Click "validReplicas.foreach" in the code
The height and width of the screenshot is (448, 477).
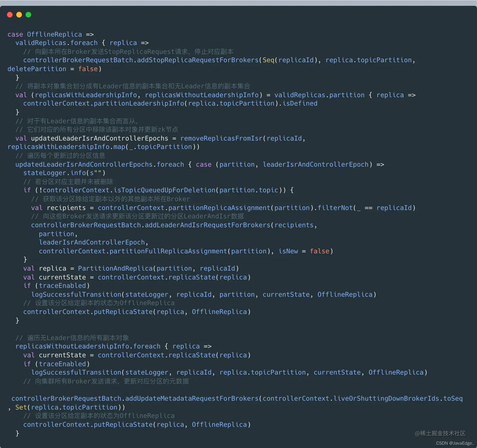pyautogui.click(x=56, y=43)
